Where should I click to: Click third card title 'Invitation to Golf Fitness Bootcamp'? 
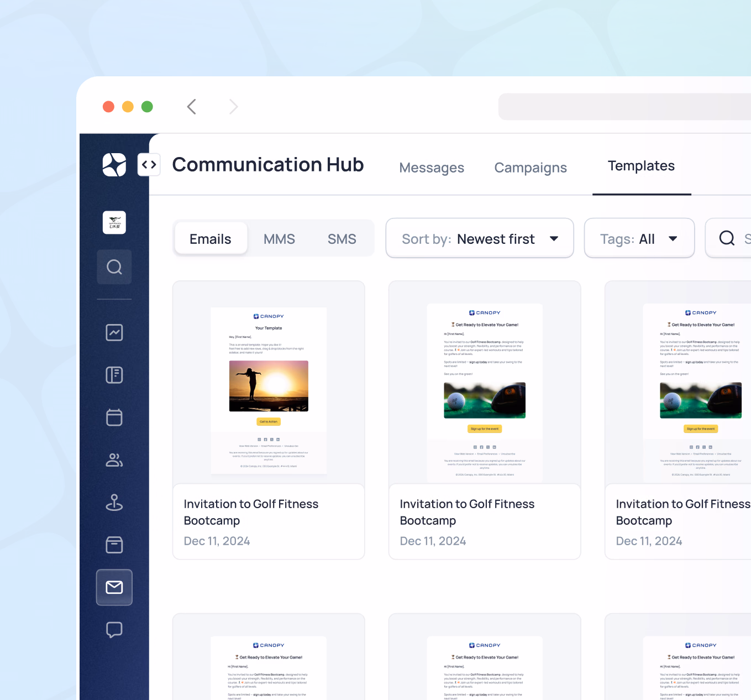click(x=683, y=512)
